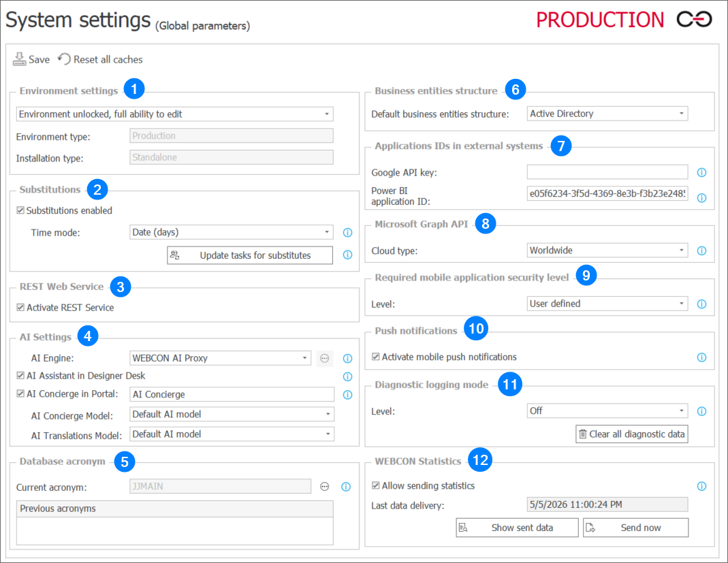This screenshot has height=563, width=728.
Task: Show info for Cloud type
Action: 701,251
